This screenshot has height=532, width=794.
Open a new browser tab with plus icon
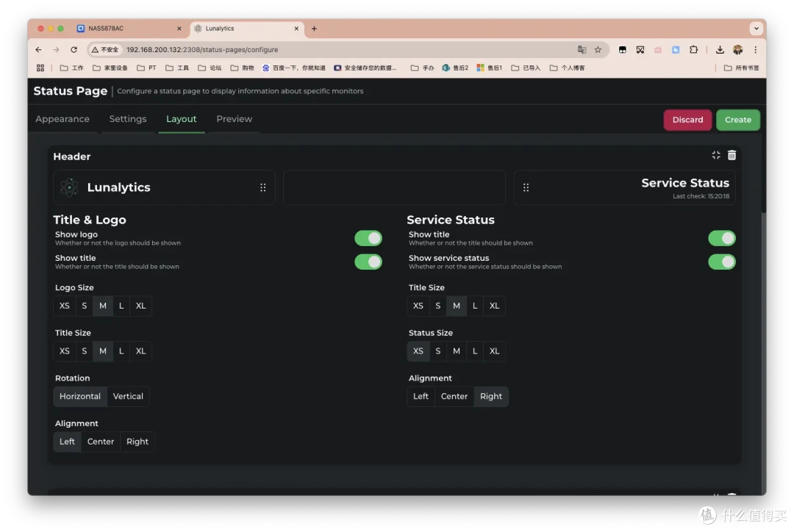click(x=314, y=29)
